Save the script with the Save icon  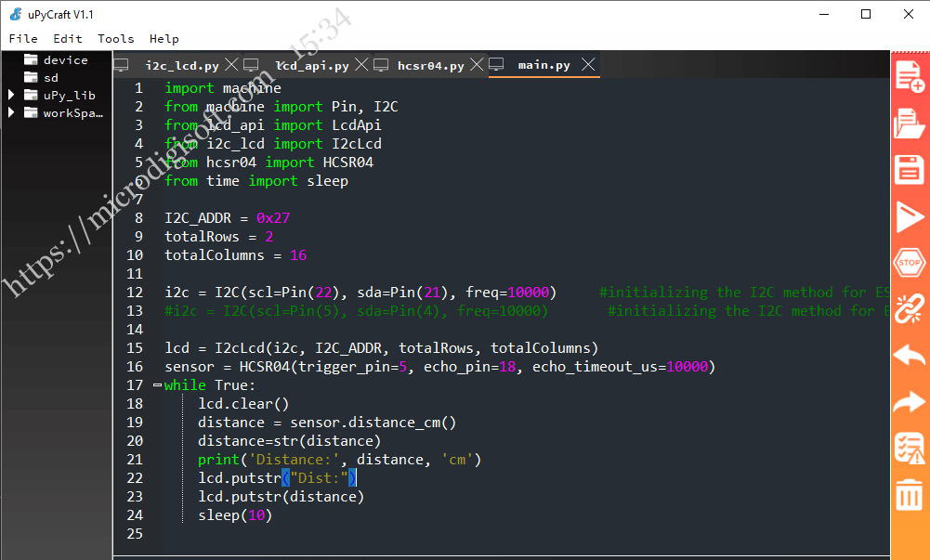(x=909, y=169)
